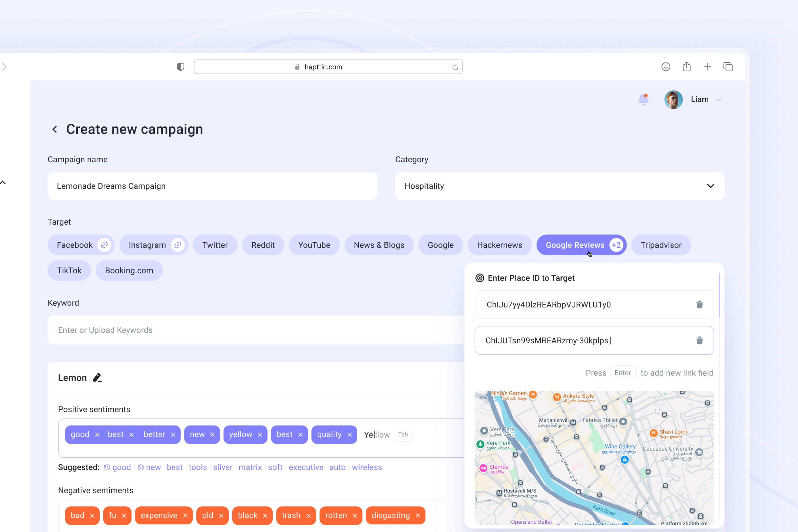
Task: Toggle the Tripadvisor target chip
Action: click(661, 245)
